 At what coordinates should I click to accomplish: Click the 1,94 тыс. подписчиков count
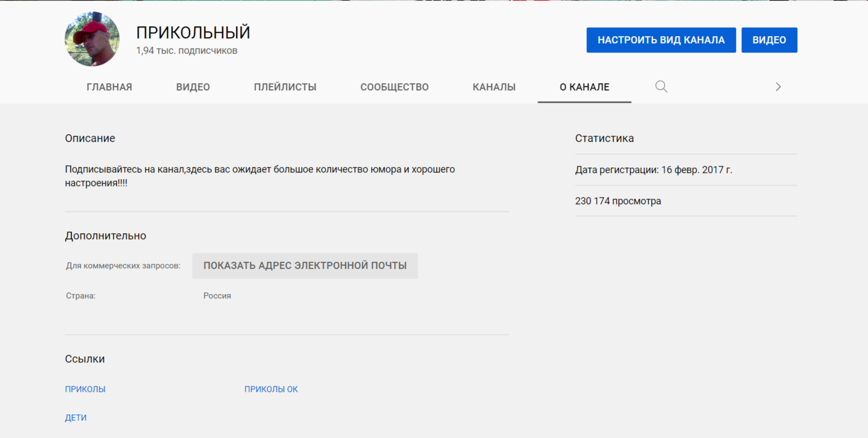tap(187, 51)
